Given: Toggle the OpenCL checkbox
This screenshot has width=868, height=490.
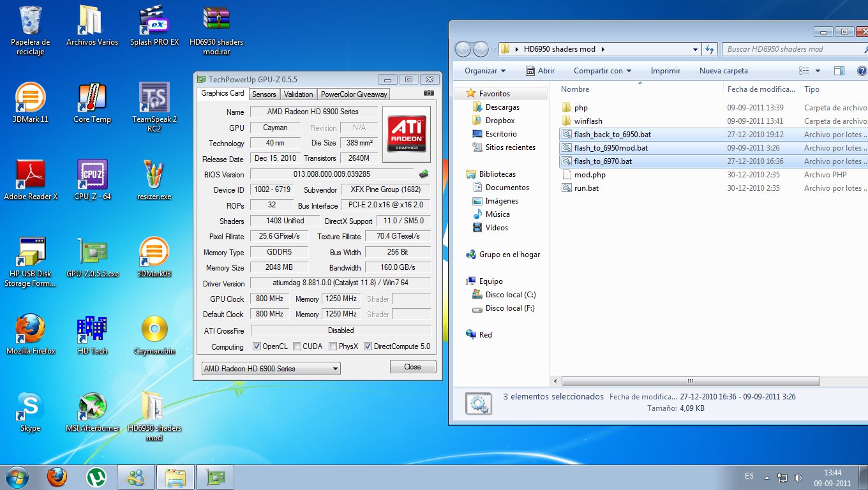Looking at the screenshot, I should [x=257, y=346].
